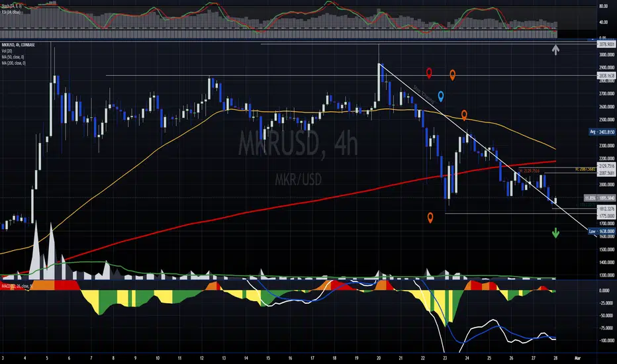Click the 1775.0000 price label
Image resolution: width=617 pixels, height=364 pixels.
pos(606,216)
